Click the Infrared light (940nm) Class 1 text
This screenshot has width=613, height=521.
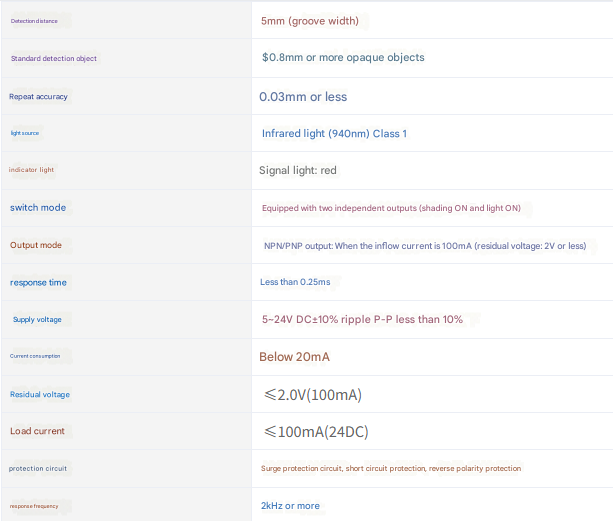point(334,133)
